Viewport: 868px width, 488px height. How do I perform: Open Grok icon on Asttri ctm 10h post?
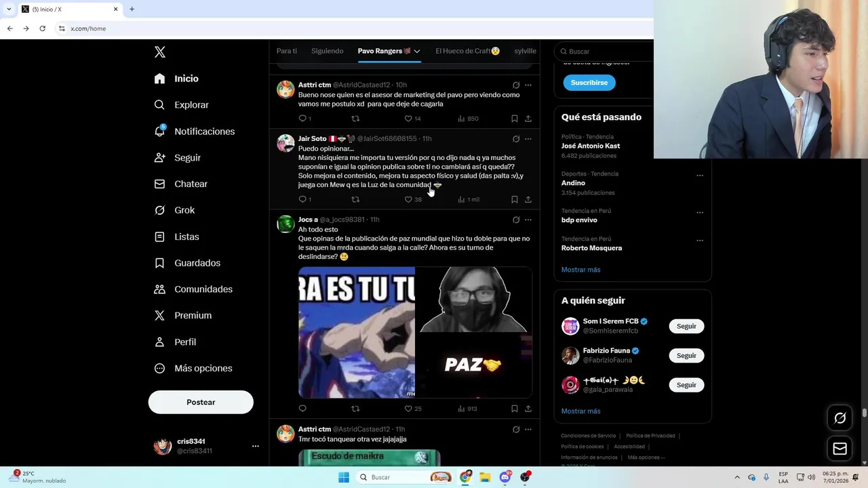coord(516,85)
